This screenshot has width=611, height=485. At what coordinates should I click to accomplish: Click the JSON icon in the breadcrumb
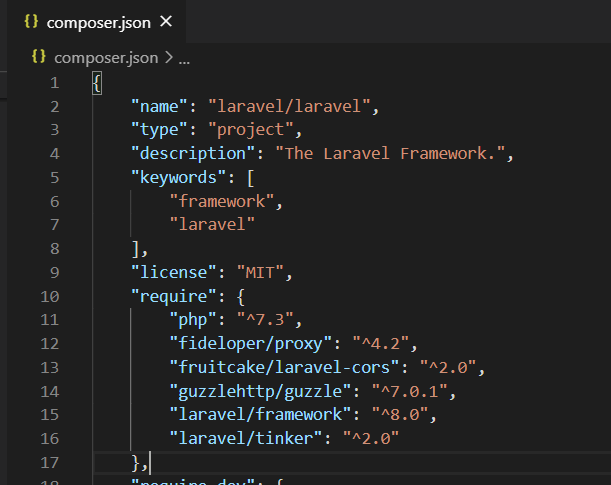(x=39, y=57)
